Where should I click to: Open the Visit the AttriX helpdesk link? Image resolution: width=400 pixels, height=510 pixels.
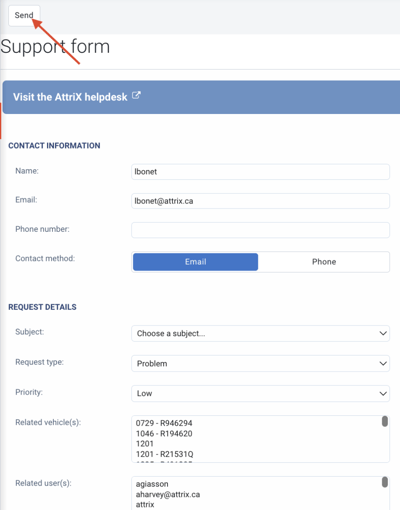[x=70, y=97]
